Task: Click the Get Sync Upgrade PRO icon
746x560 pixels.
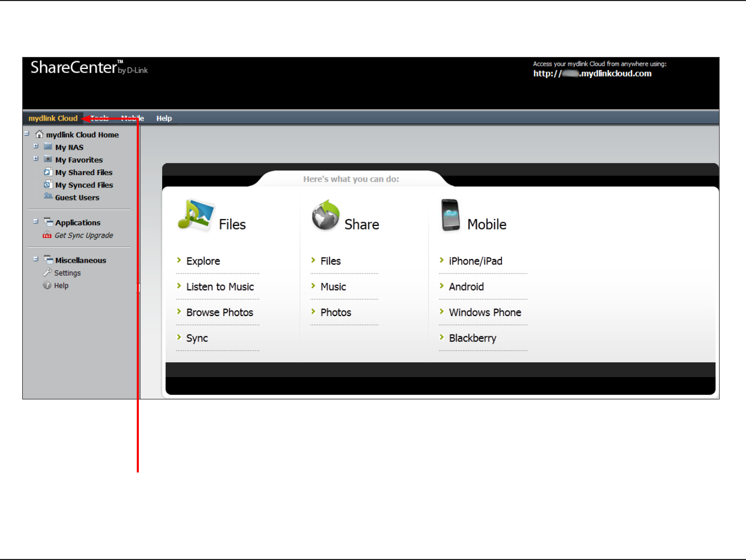Action: pos(47,235)
